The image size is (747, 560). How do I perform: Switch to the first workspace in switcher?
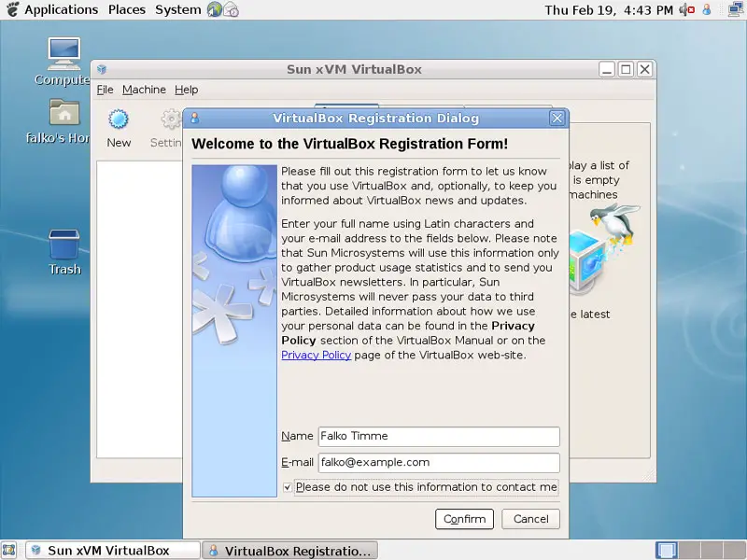(x=666, y=551)
